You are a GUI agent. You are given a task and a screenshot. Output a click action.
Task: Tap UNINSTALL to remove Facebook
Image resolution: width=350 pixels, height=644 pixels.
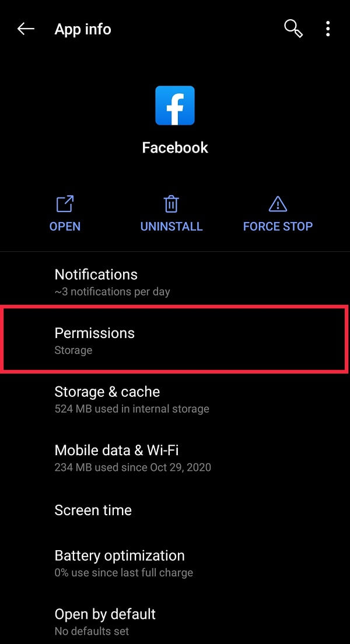(x=171, y=226)
